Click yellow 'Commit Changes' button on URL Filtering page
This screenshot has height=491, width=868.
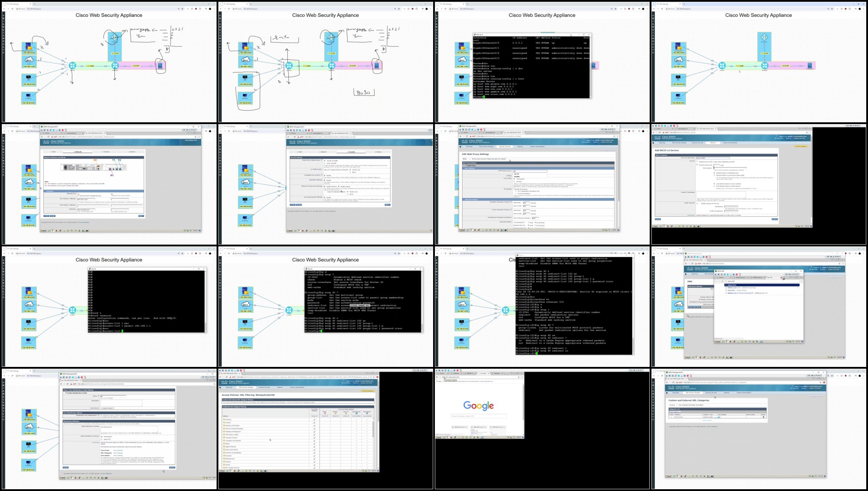(x=368, y=391)
